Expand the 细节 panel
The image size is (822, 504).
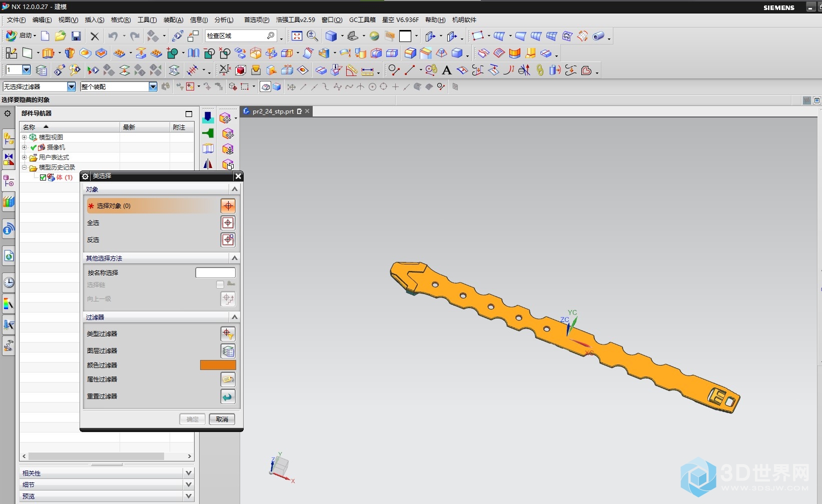(x=189, y=484)
